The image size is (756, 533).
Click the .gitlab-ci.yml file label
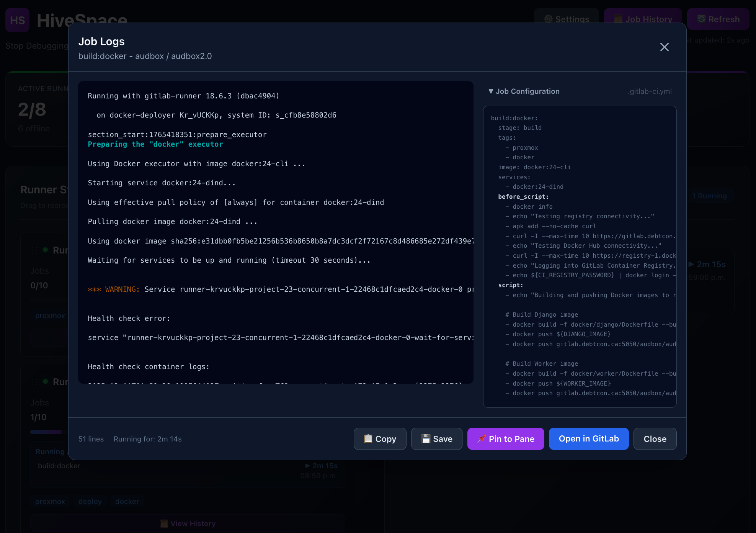point(650,91)
